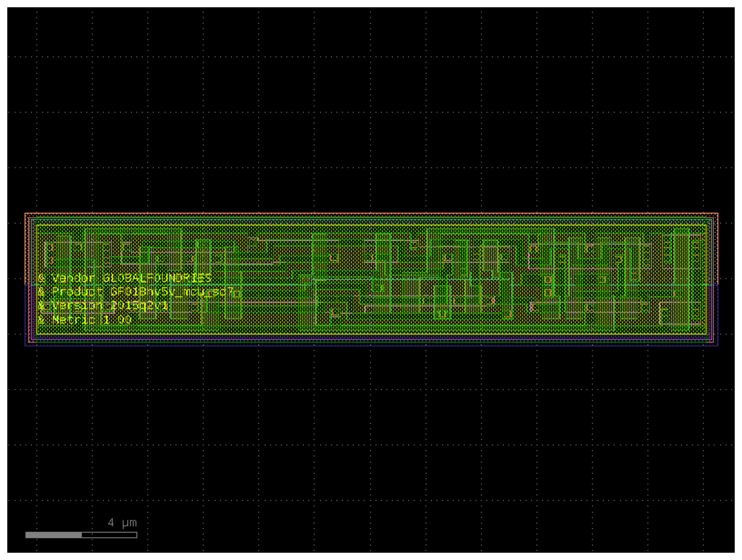This screenshot has width=742, height=560.
Task: Click the "& Vendor GLOBALFOUNDRIES" layout label
Action: [125, 278]
